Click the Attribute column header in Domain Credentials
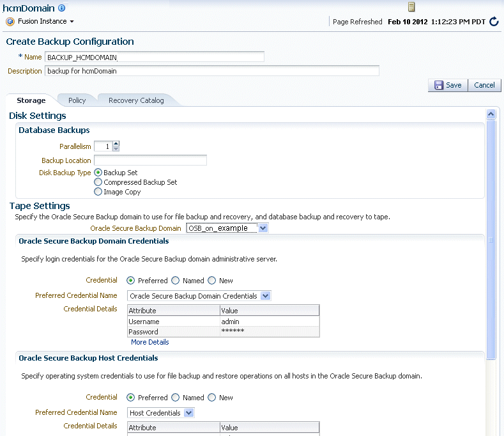 [174, 311]
